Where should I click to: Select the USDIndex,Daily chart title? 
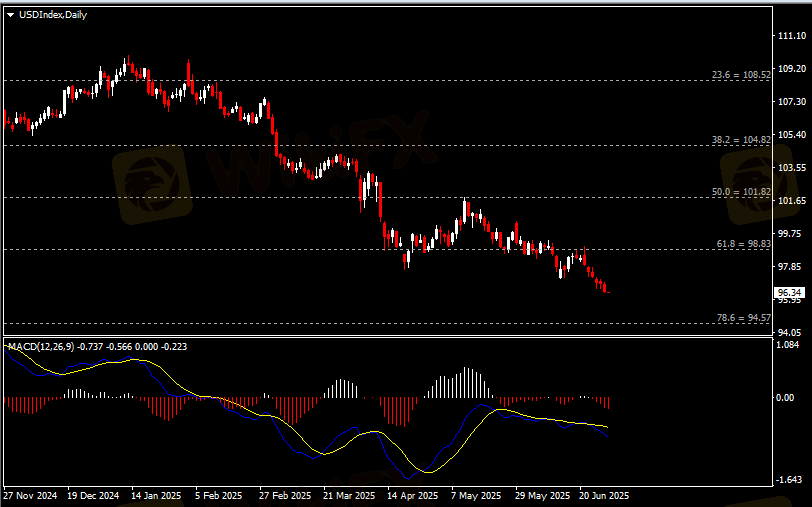click(53, 15)
